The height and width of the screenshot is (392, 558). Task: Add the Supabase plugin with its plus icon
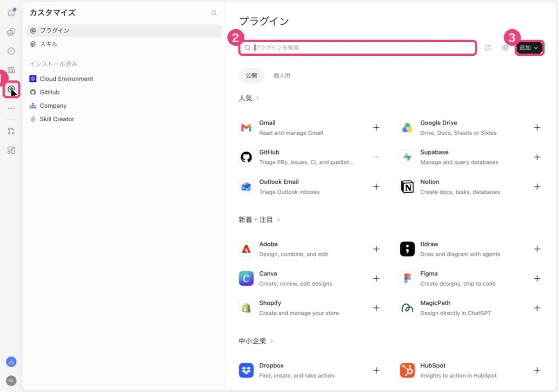click(x=537, y=157)
